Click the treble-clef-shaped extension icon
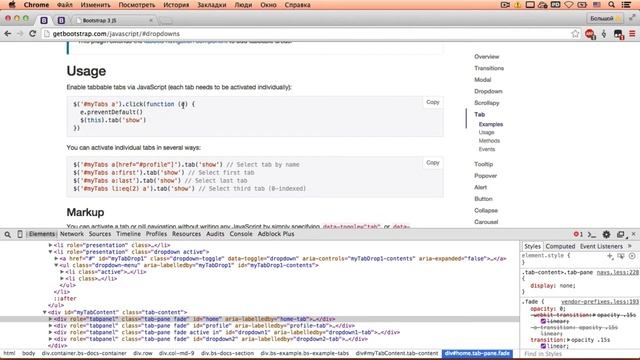 [x=604, y=34]
